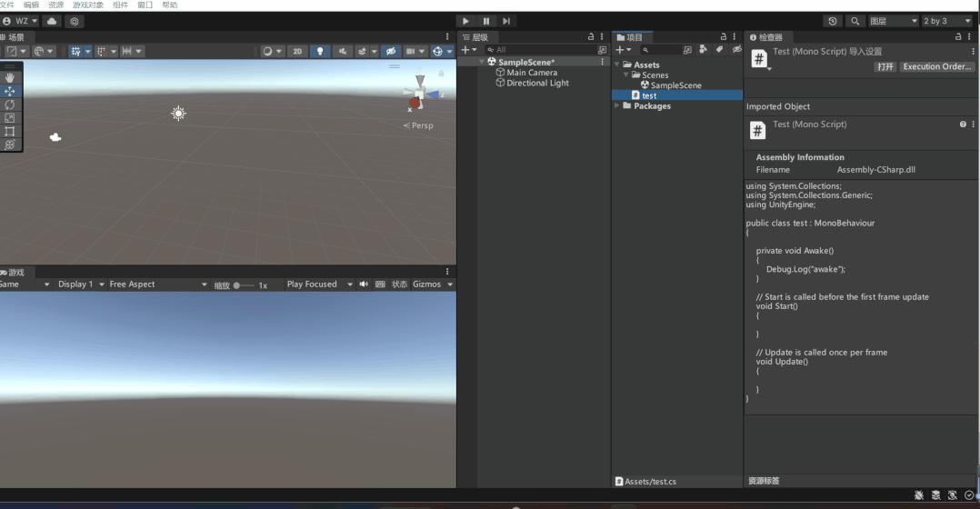Viewport: 980px width, 509px height.
Task: Click the Hierarchy search scope icon
Action: 602,50
